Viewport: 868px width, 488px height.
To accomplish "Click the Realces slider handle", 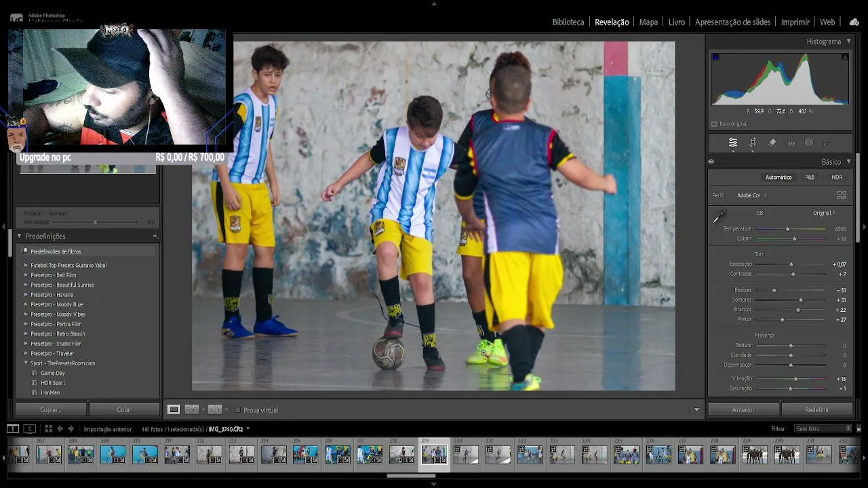I will [774, 290].
